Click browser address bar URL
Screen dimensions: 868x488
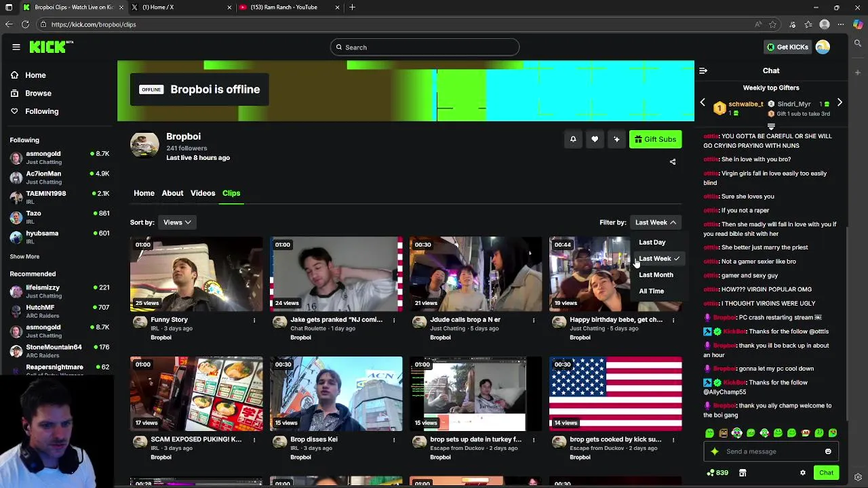tap(94, 24)
